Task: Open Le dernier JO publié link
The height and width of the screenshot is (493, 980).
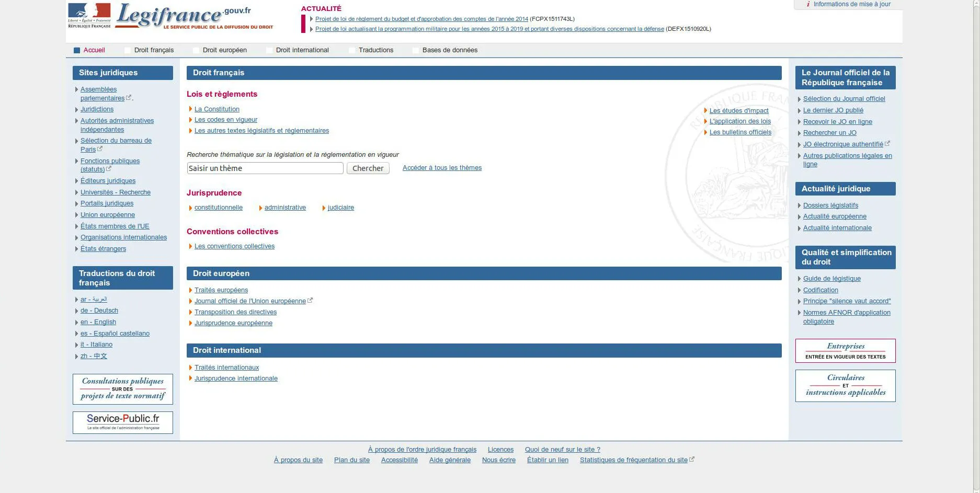Action: click(x=833, y=110)
